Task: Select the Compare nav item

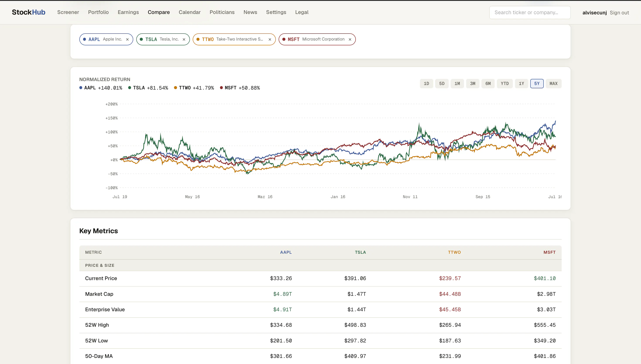Action: (159, 12)
